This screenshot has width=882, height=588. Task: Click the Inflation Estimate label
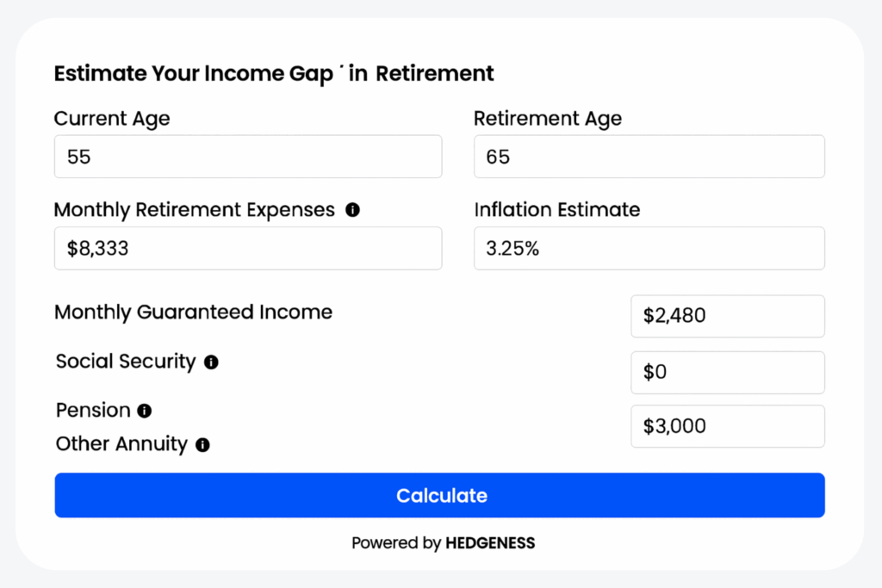[x=556, y=210]
